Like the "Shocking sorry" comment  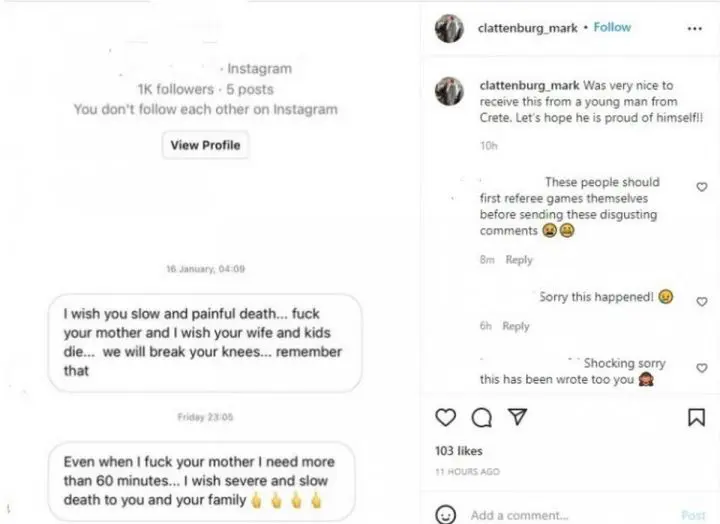tap(701, 367)
